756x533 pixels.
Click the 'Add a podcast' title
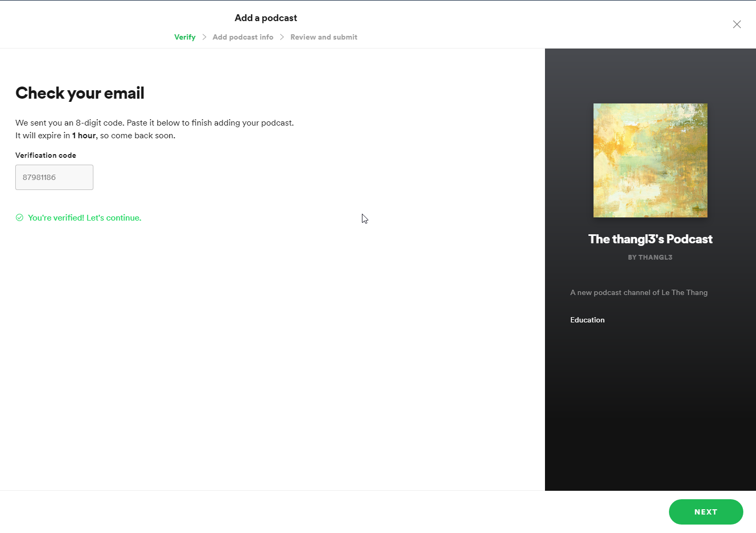pyautogui.click(x=266, y=18)
